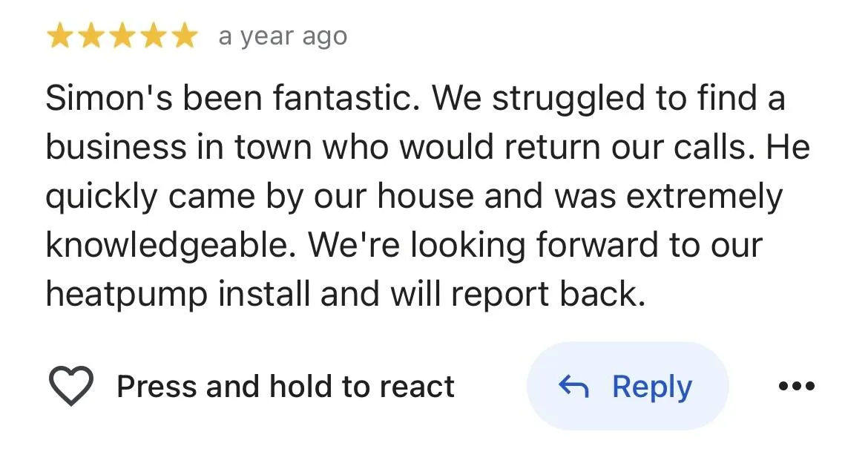Image resolution: width=868 pixels, height=472 pixels.
Task: Click the fifth and last gold rating star
Action: click(184, 36)
